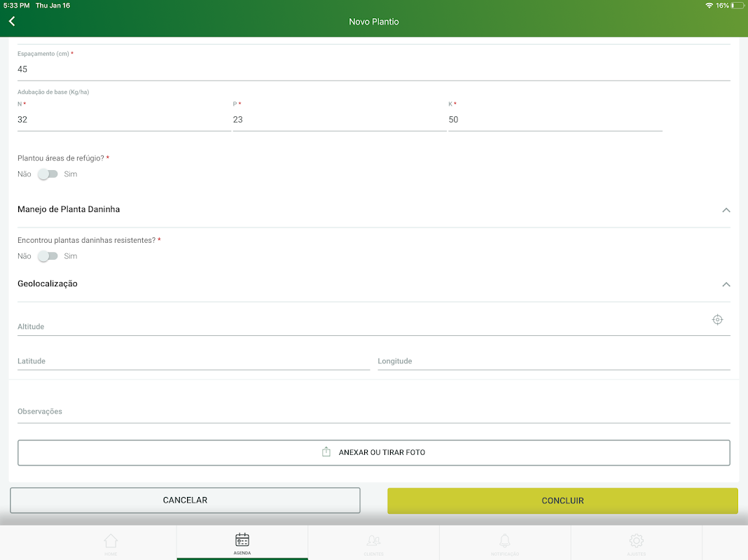Focus the Longitude field
The height and width of the screenshot is (560, 748).
tap(554, 360)
